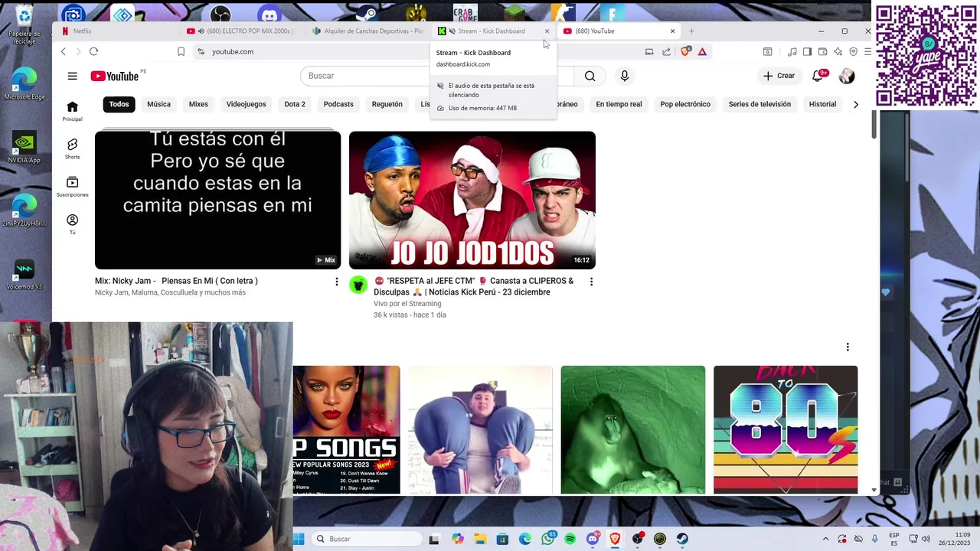Open the YouTube account avatar menu
Viewport: 980px width, 551px height.
[847, 76]
